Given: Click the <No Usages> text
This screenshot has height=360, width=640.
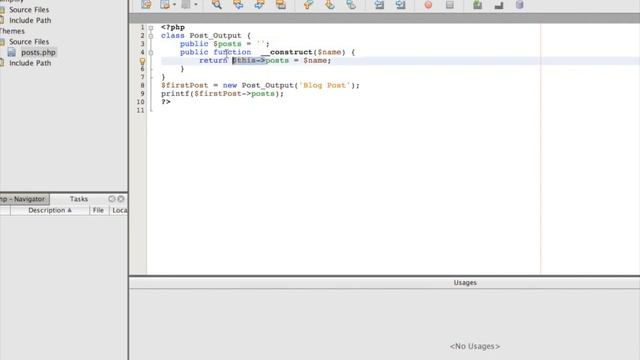Looking at the screenshot, I should pos(475,346).
